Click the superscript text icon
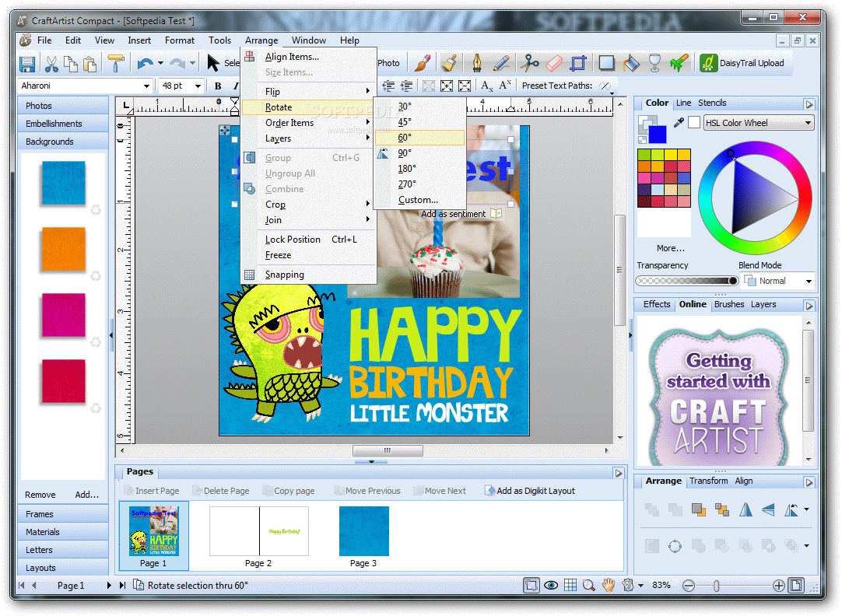This screenshot has height=616, width=842. (x=505, y=86)
